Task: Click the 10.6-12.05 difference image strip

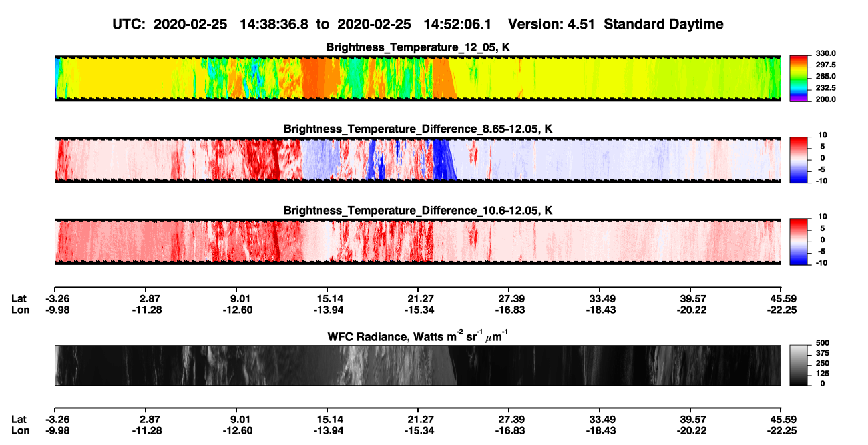Action: coord(417,241)
